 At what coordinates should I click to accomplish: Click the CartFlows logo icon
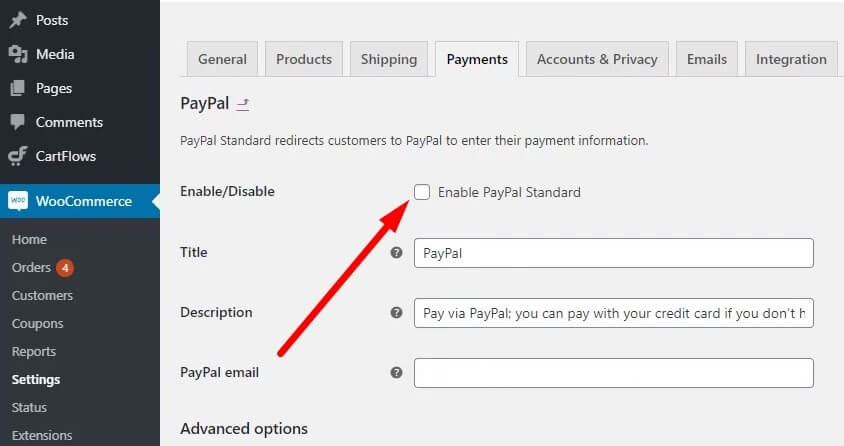tap(18, 156)
